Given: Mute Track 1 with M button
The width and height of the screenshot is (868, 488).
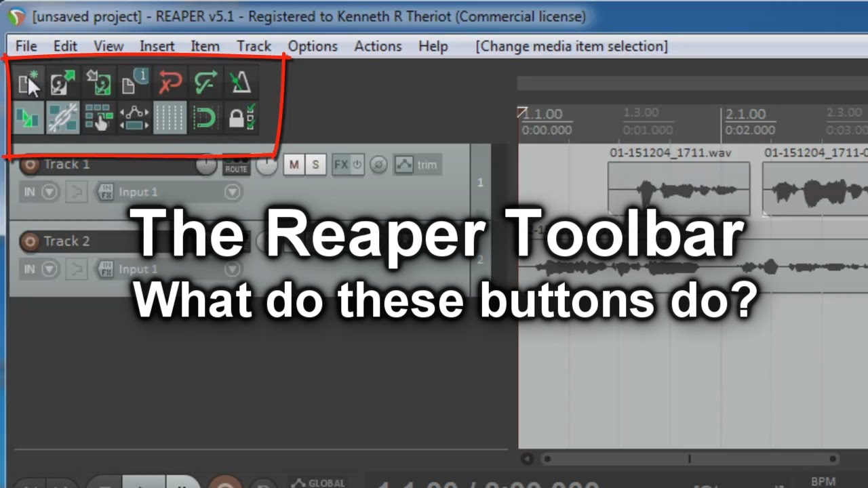Looking at the screenshot, I should pos(294,165).
